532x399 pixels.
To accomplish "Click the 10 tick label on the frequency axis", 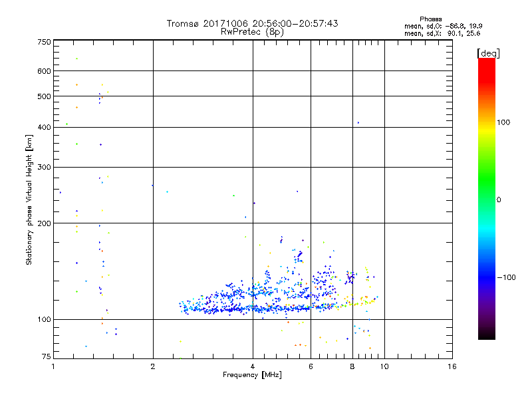I will point(384,366).
